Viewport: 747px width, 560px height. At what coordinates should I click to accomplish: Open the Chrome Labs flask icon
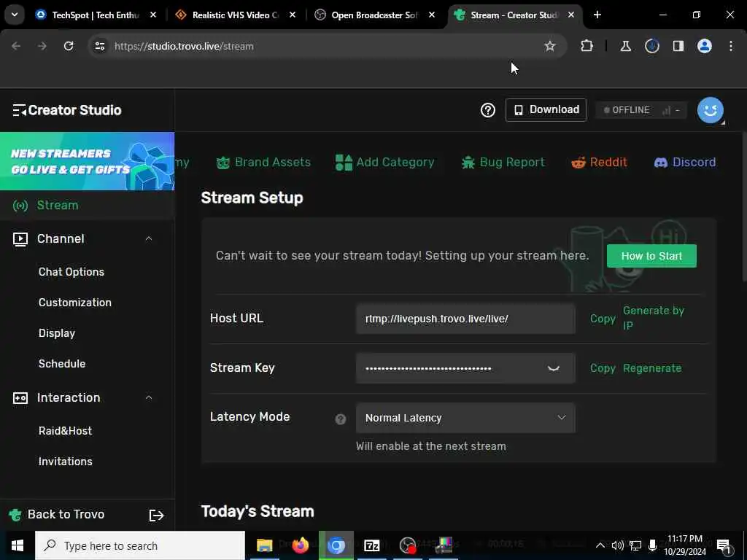tap(625, 46)
